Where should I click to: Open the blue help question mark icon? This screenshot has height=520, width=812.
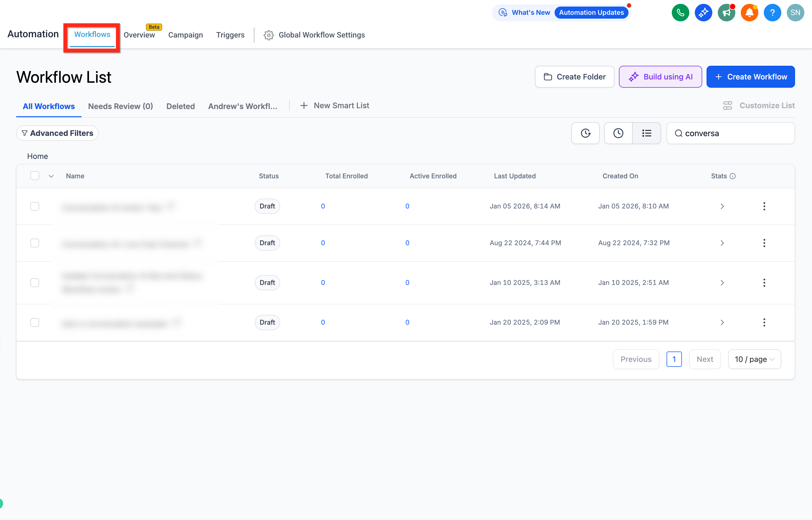772,13
